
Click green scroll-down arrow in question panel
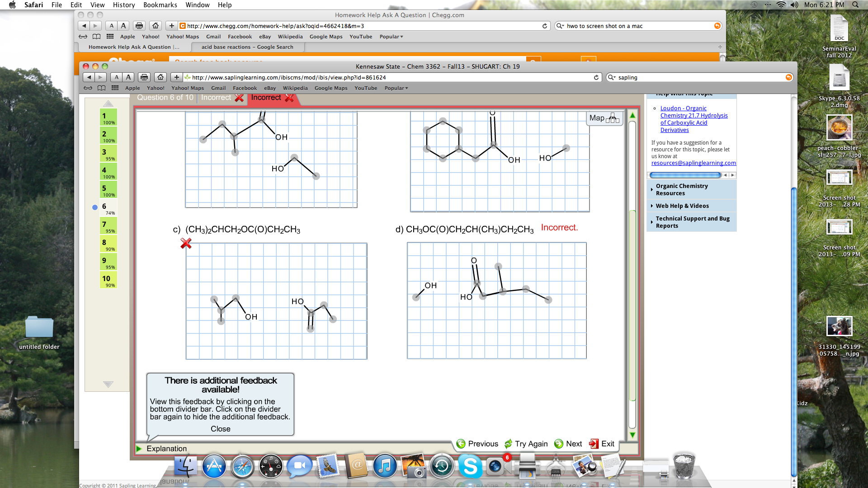pos(632,435)
